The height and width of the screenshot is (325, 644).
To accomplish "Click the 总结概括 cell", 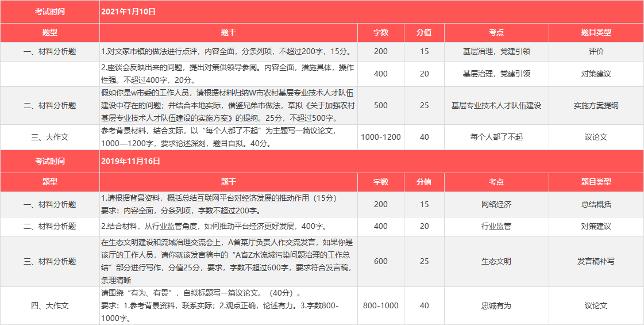I will click(x=596, y=204).
